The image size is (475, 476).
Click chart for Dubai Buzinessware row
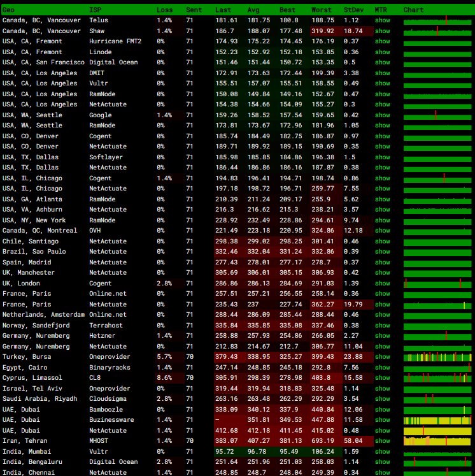click(437, 420)
